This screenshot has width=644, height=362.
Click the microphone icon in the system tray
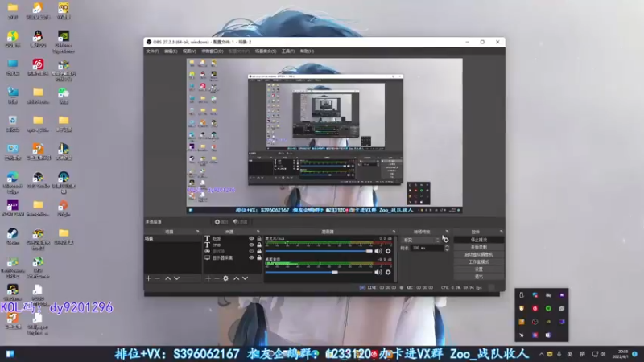559,354
